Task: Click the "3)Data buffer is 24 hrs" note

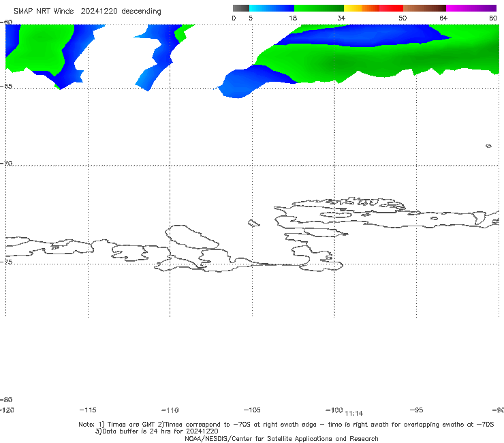Action: pyautogui.click(x=157, y=431)
